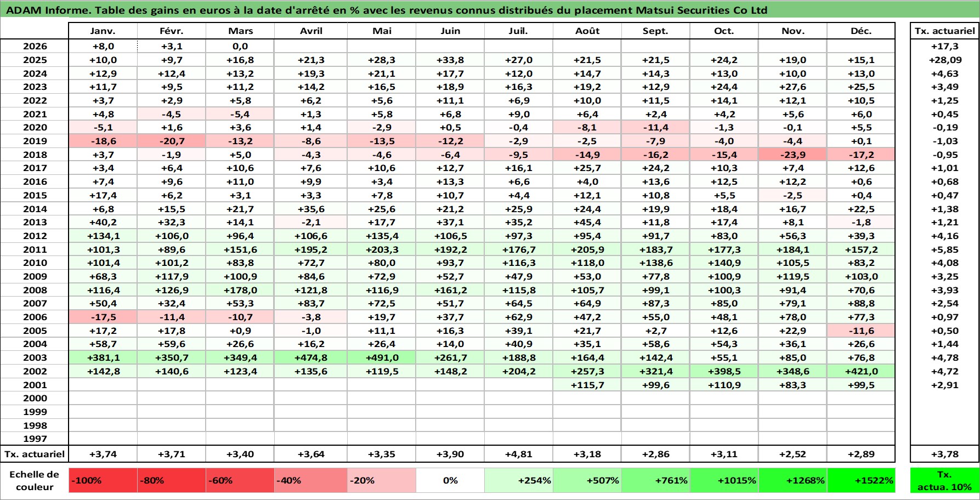The height and width of the screenshot is (500, 980).
Task: Click the +45,4 cell in row 2013
Action: coord(587,222)
